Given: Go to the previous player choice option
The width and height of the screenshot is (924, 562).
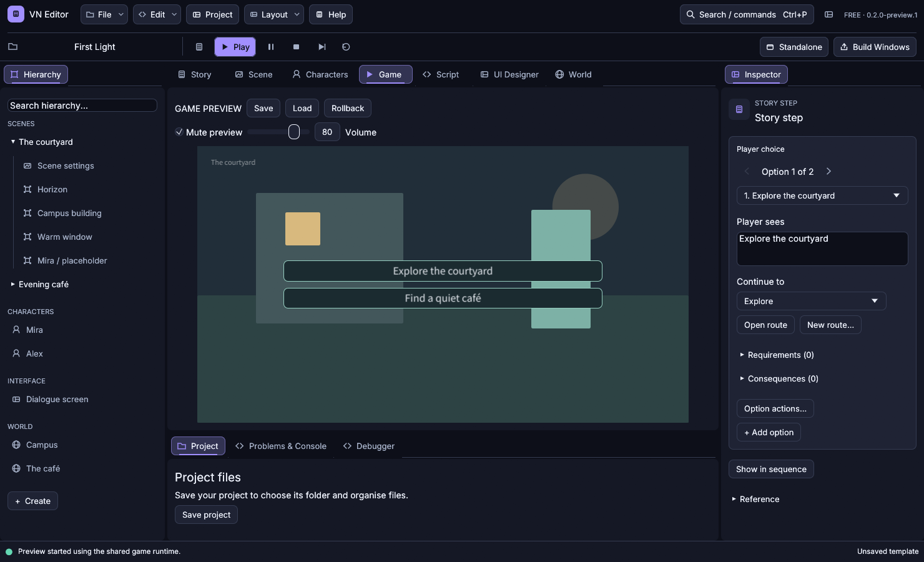Looking at the screenshot, I should pos(747,171).
